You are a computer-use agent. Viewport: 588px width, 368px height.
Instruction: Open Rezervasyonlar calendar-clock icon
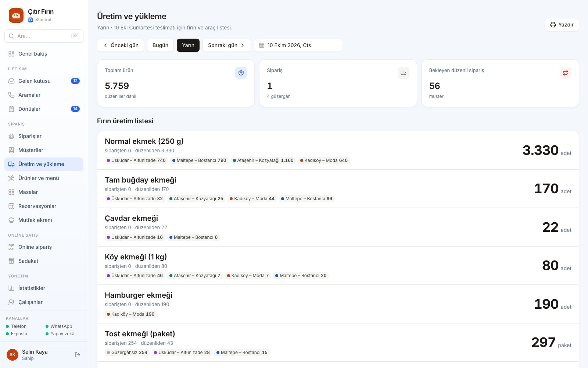pyautogui.click(x=11, y=206)
